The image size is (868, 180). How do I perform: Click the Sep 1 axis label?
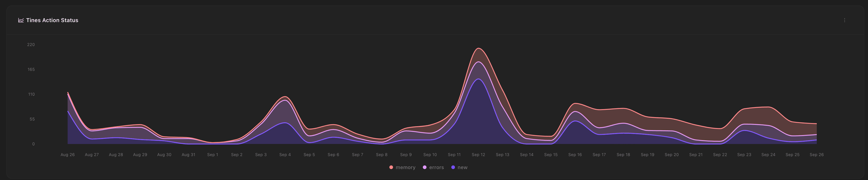[213, 155]
